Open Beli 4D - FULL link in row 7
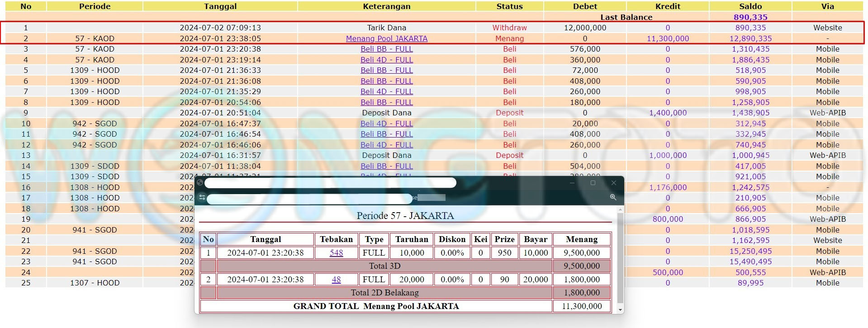868x328 pixels. [x=386, y=91]
